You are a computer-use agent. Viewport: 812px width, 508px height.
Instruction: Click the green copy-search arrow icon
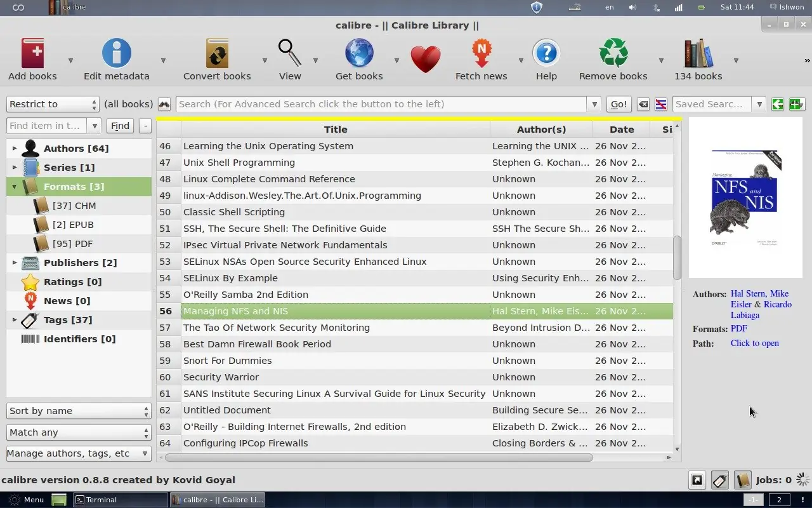tap(778, 104)
